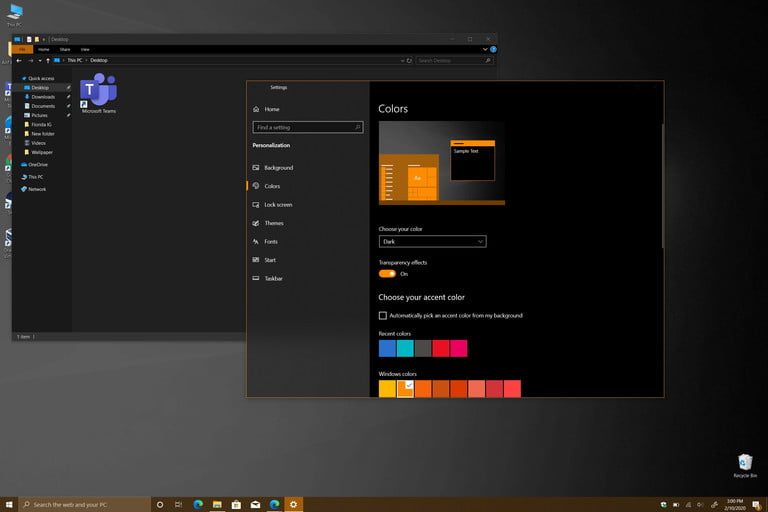
Task: Open Microsoft Store from taskbar
Action: (236, 504)
